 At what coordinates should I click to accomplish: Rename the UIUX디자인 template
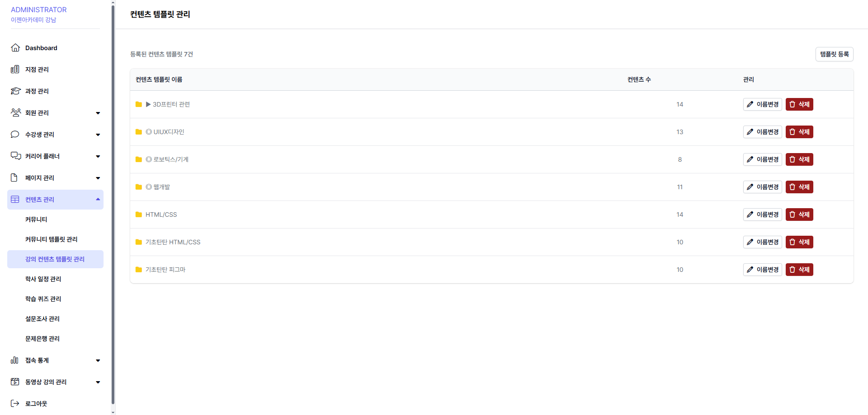pyautogui.click(x=762, y=132)
